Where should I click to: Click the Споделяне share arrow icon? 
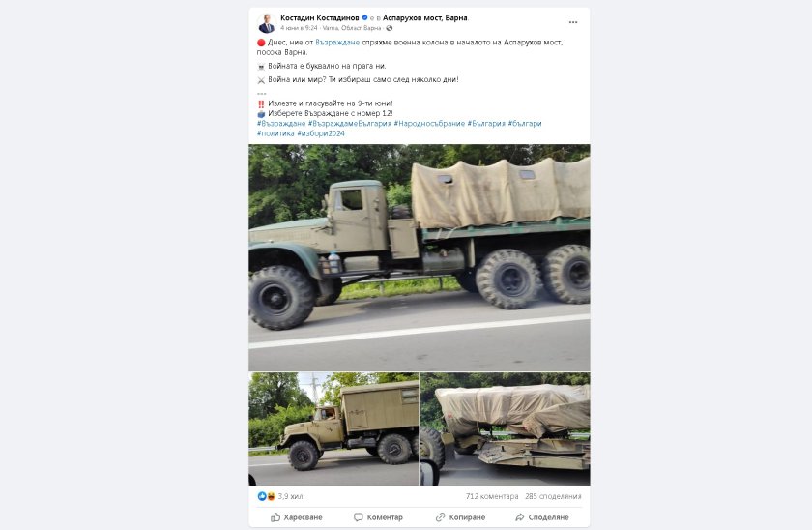click(x=519, y=517)
